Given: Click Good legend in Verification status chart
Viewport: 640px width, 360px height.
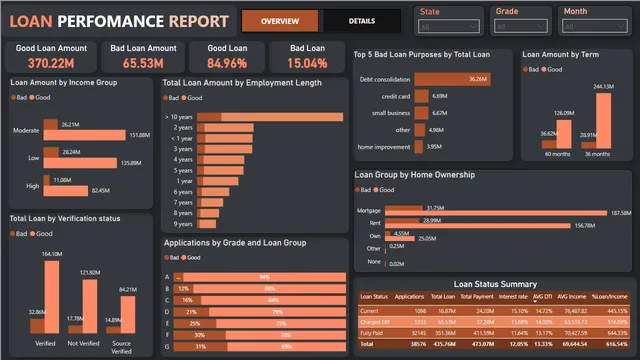Looking at the screenshot, I should [41, 234].
